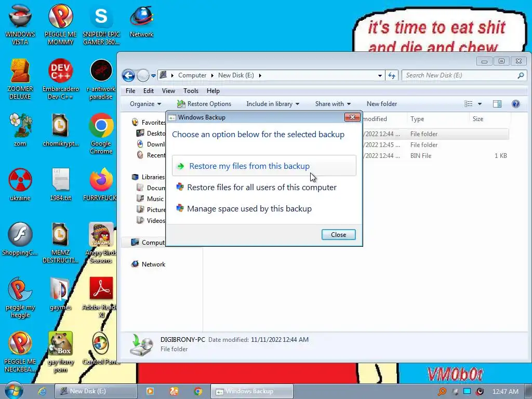Open Embarcadero Dev-C++ desktop icon
Viewport: 532px width, 399px height.
[60, 79]
